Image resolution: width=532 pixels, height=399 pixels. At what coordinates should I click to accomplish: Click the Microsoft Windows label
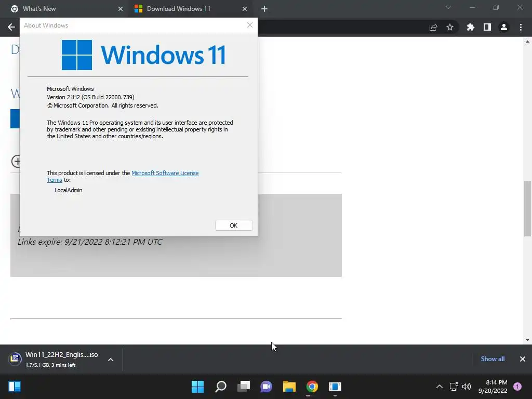(x=70, y=89)
